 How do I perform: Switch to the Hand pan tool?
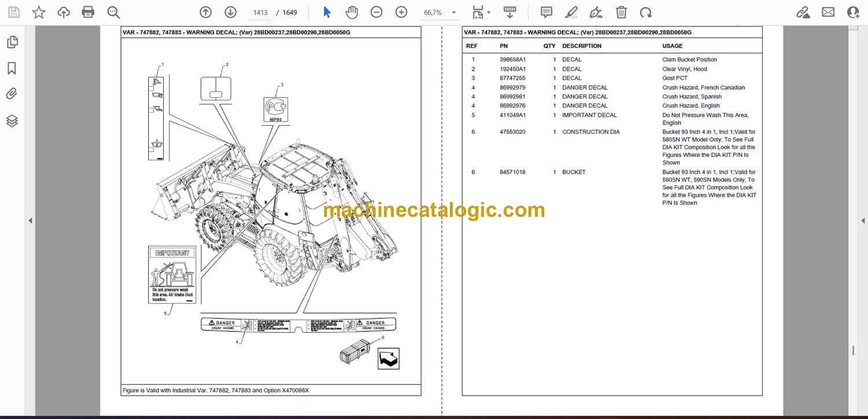(351, 12)
